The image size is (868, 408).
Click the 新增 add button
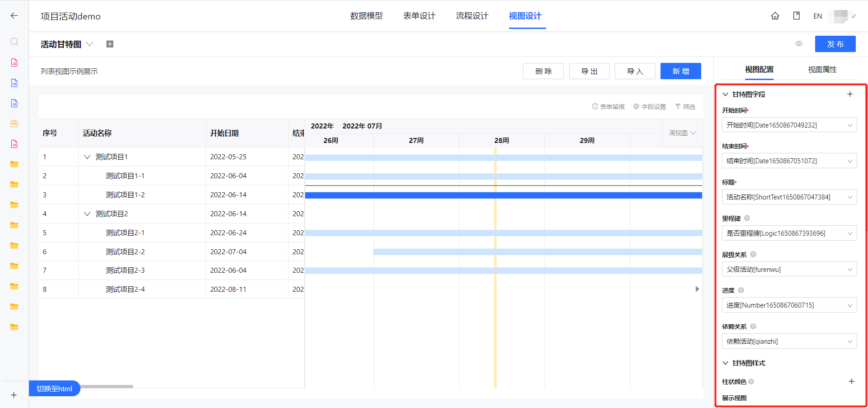[x=681, y=71]
